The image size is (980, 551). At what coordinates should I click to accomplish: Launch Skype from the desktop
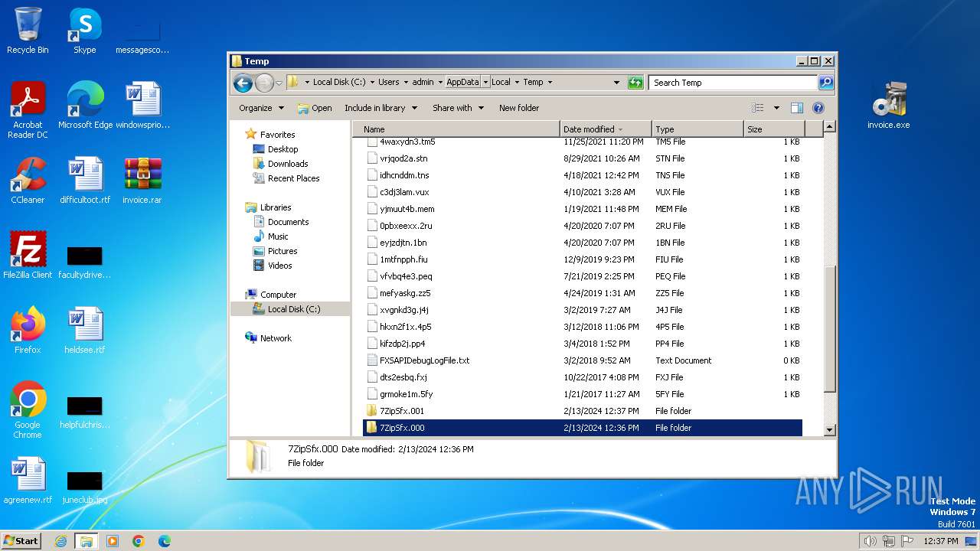(x=85, y=31)
